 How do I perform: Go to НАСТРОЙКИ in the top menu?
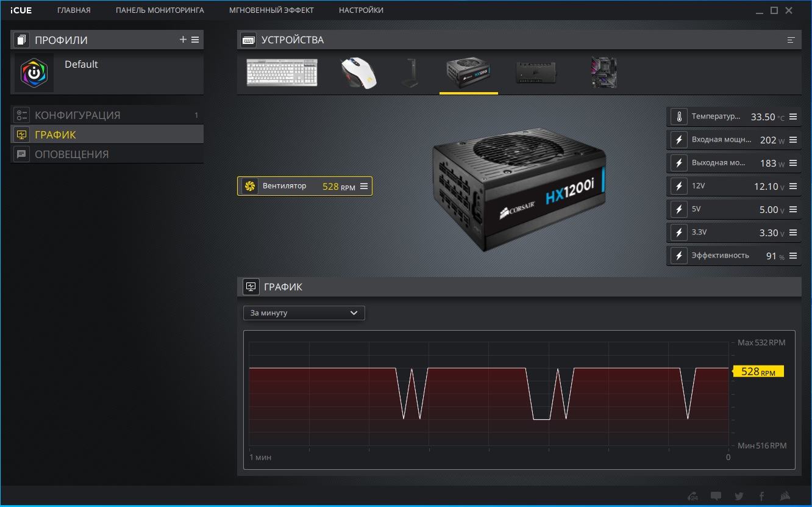coord(361,10)
